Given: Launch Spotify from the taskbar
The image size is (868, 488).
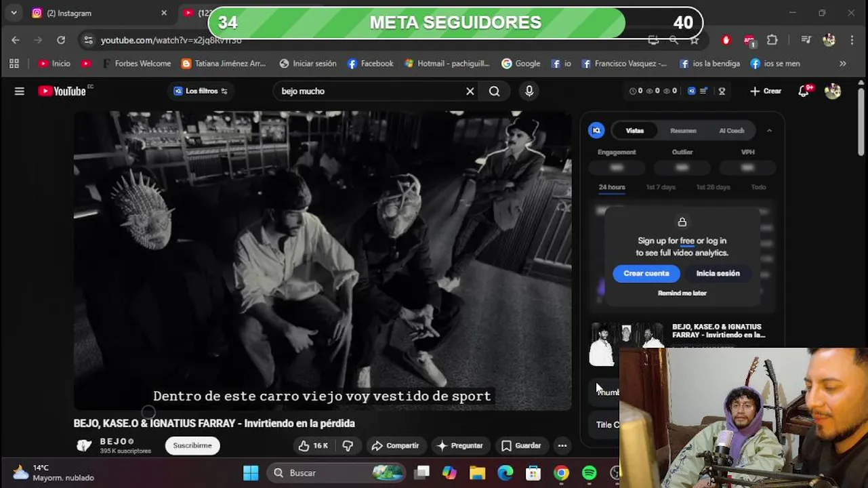Looking at the screenshot, I should click(590, 472).
